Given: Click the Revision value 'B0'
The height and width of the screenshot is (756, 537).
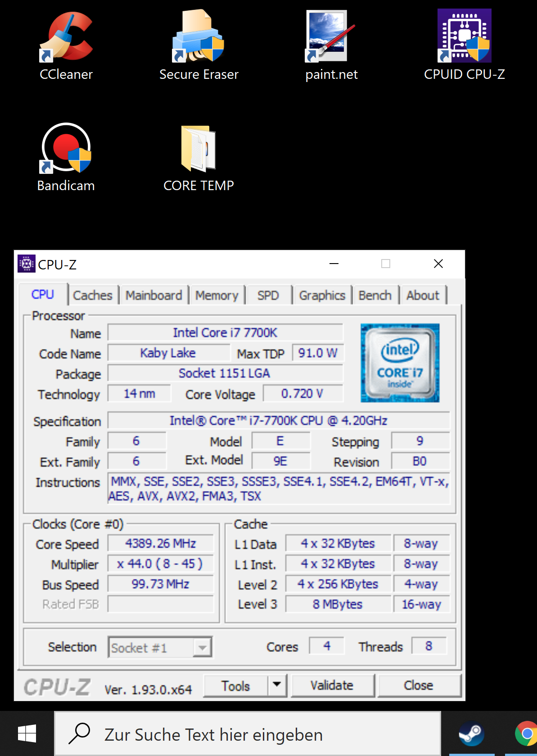Looking at the screenshot, I should (420, 461).
